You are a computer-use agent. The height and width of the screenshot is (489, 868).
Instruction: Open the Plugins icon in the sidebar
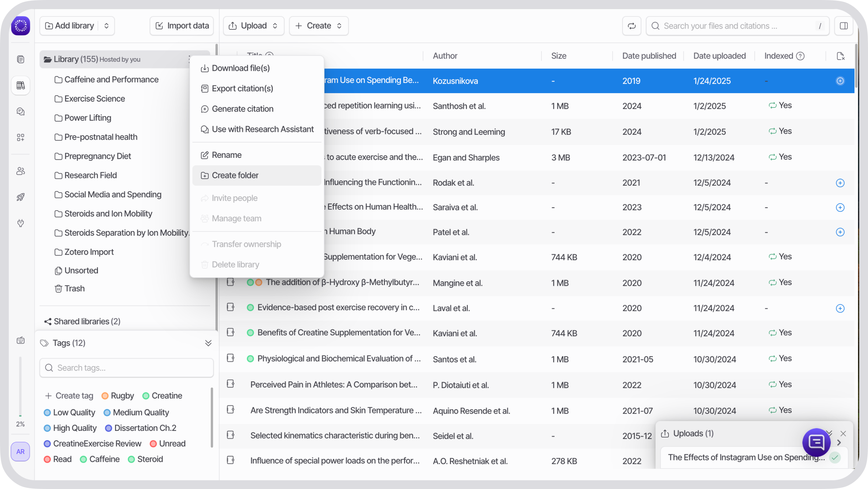21,223
